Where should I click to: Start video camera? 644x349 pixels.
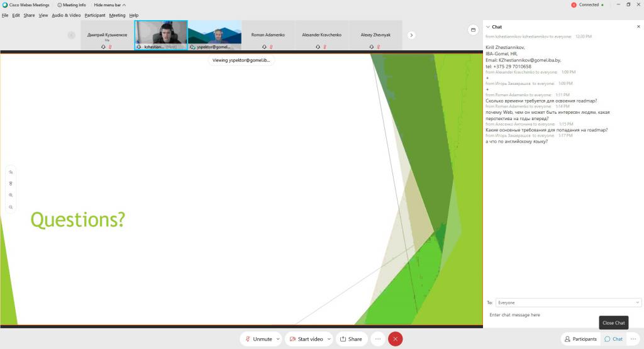pos(306,339)
